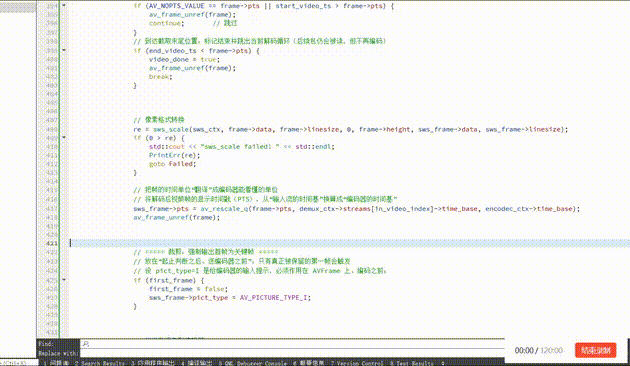The width and height of the screenshot is (630, 366).
Task: Click the 00:00 / 120:00 recording timer
Action: point(538,350)
